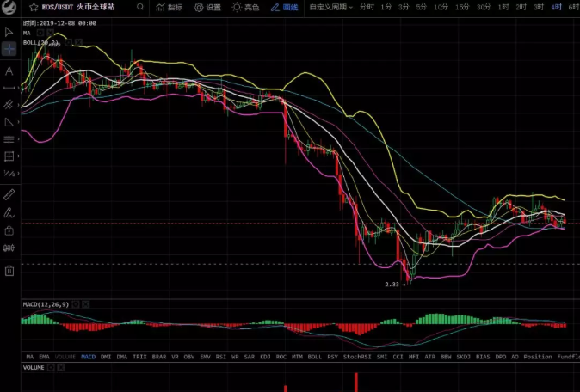Expand Fibonacci tool options arrow
580x392 pixels.
18,139
